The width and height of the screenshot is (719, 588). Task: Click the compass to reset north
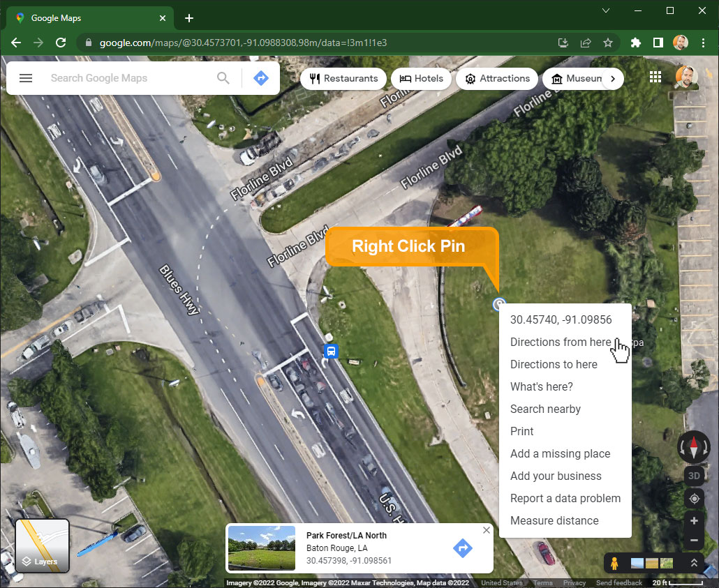point(694,446)
